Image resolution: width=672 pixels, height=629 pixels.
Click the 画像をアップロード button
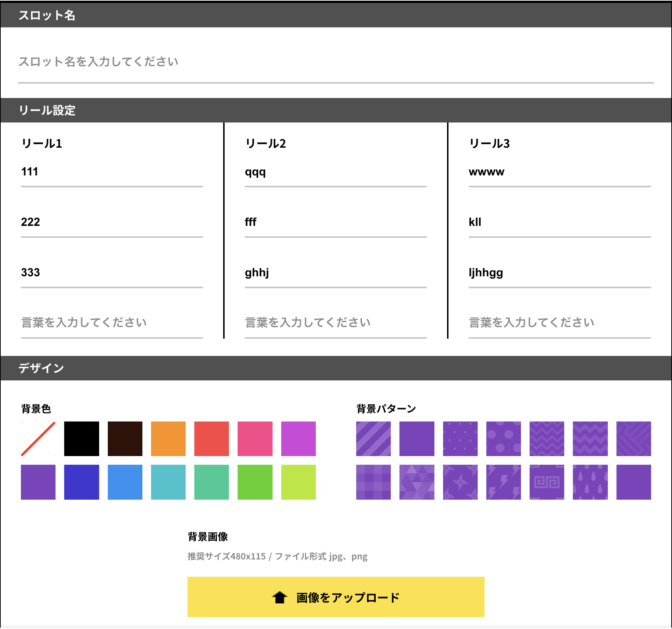(336, 597)
